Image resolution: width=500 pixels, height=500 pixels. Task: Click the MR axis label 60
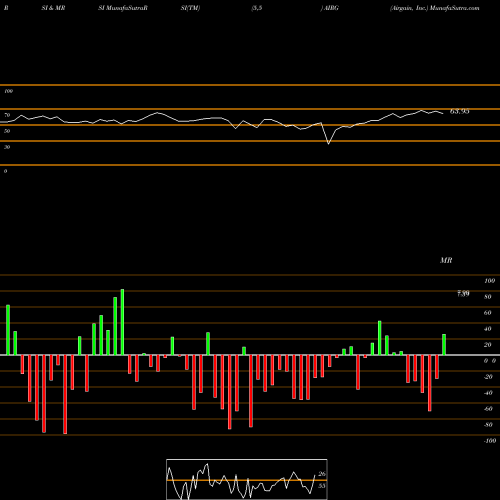(x=488, y=313)
